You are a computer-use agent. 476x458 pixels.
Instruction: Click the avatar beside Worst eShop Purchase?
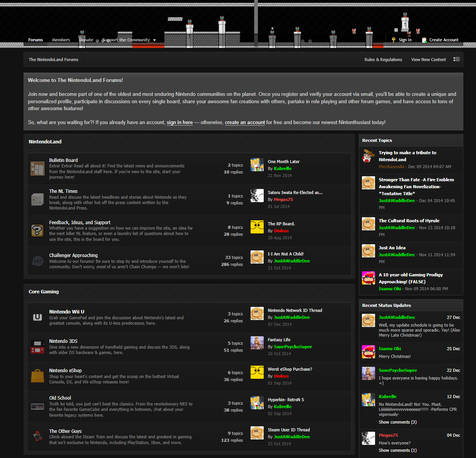[x=257, y=372]
